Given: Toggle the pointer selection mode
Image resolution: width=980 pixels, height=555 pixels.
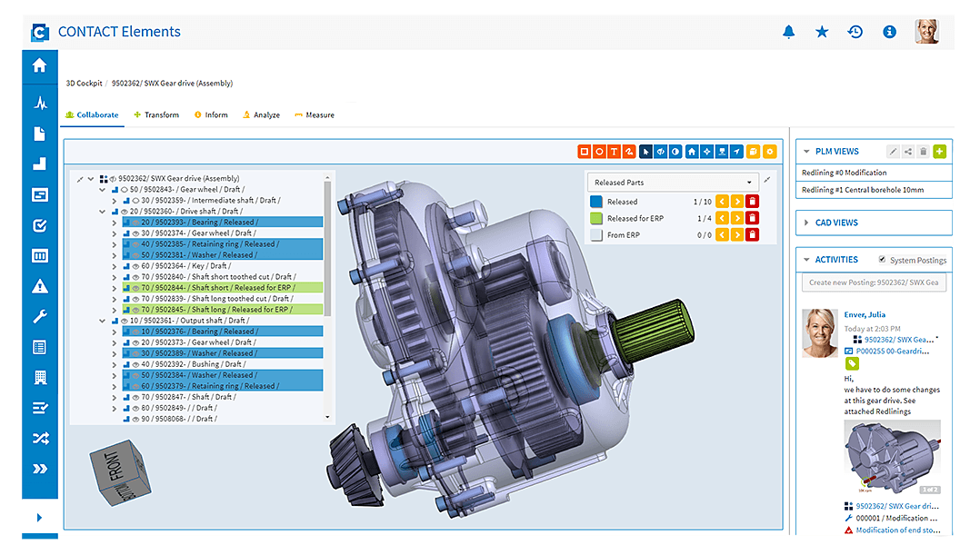Looking at the screenshot, I should click(x=645, y=152).
